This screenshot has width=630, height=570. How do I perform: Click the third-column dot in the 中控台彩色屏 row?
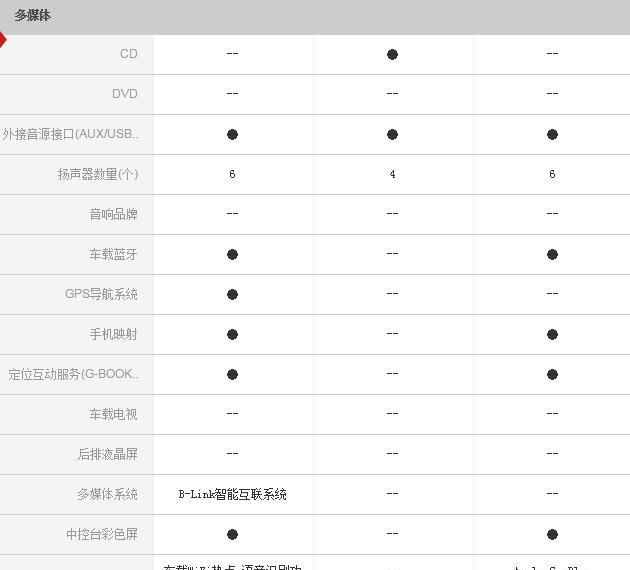pos(552,535)
